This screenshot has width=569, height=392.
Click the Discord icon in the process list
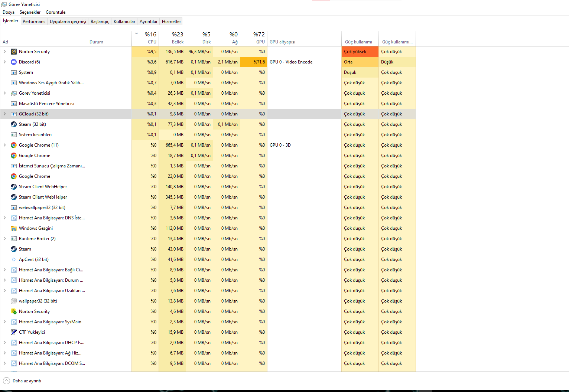(x=14, y=62)
